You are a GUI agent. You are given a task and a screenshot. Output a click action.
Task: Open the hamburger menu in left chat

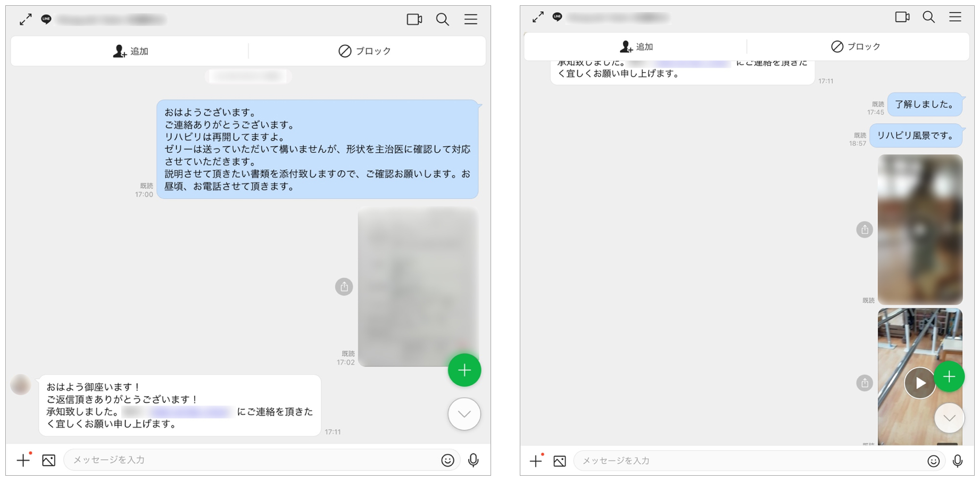[470, 20]
